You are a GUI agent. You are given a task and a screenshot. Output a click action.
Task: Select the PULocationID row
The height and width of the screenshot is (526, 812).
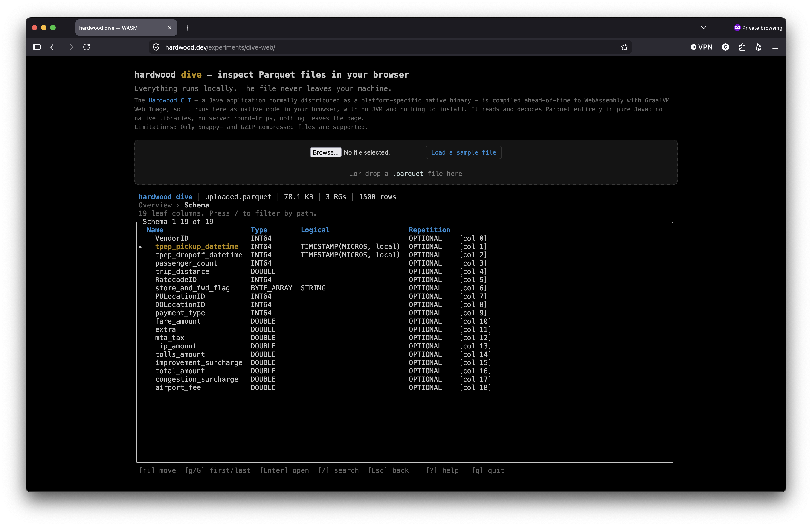[x=404, y=296]
